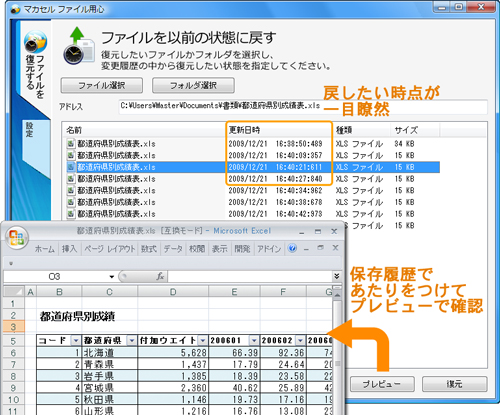500x415 pixels.
Task: Open the Excel Office button
Action: (16, 238)
